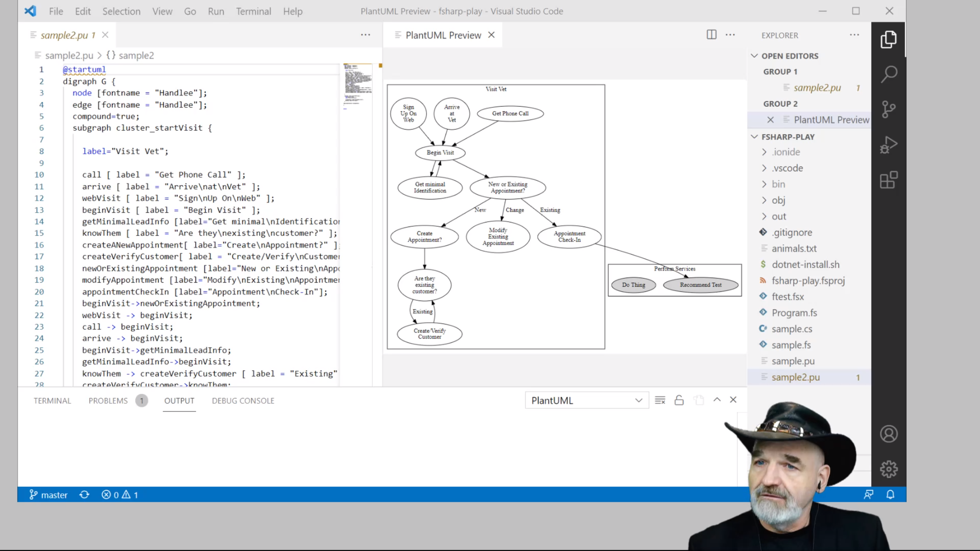Screen dimensions: 980x551
Task: Open the Run menu
Action: coord(216,11)
